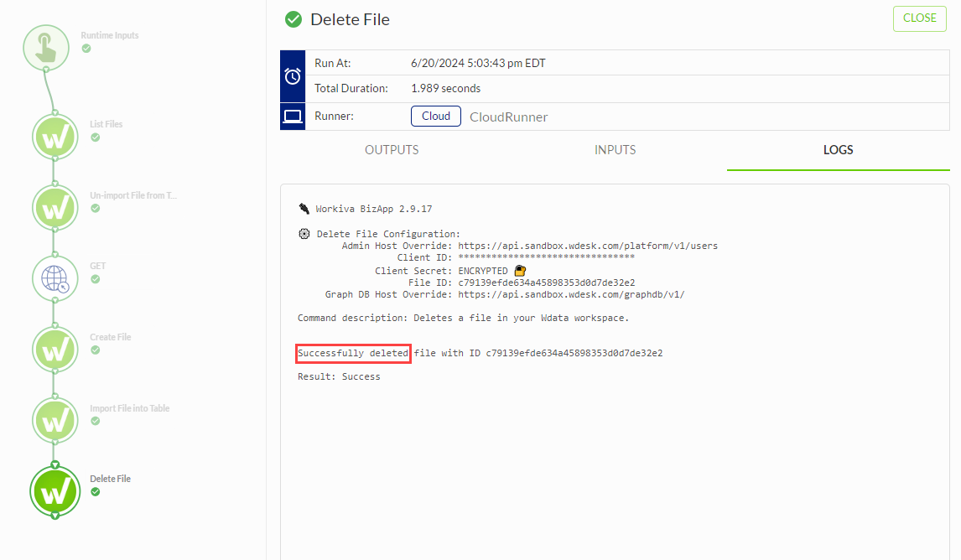Click the Admin Host Override URL
Image resolution: width=961 pixels, height=560 pixels.
(588, 246)
